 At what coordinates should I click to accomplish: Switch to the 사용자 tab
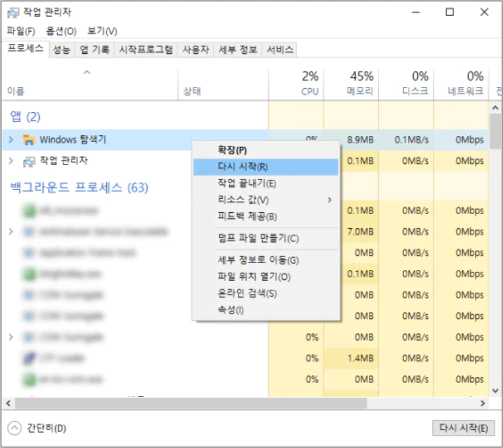[x=196, y=50]
